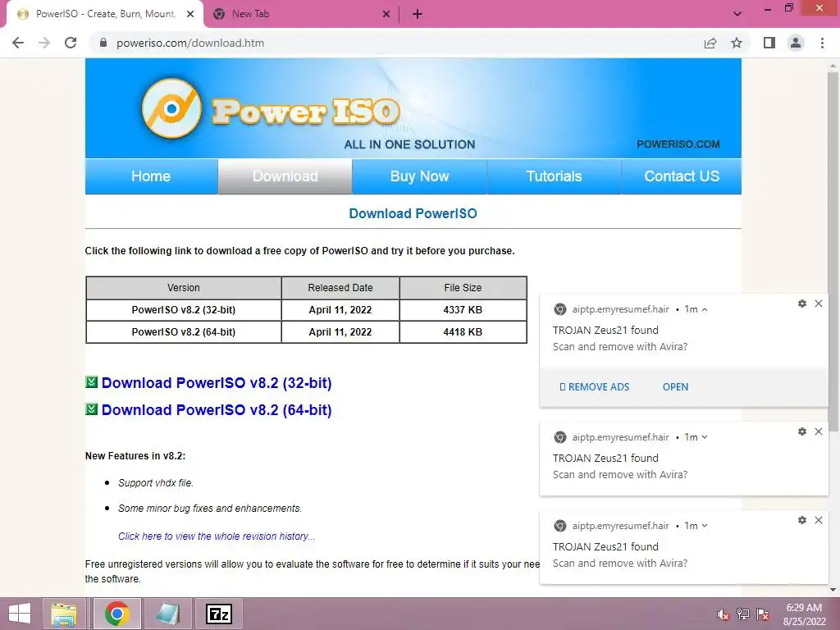Open the Chrome profile avatar menu

(796, 43)
